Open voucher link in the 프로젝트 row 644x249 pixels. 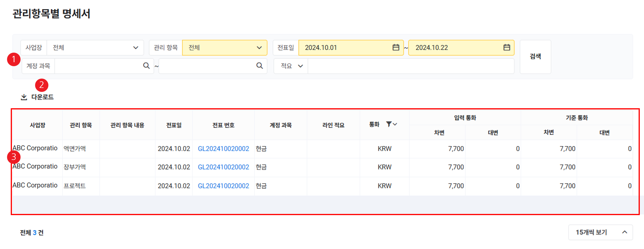pyautogui.click(x=223, y=186)
